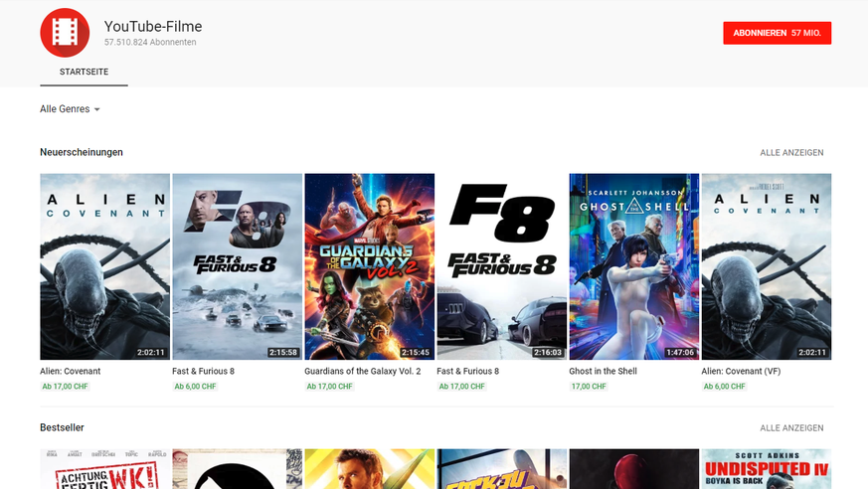The width and height of the screenshot is (868, 489).
Task: Open the YouTube-Filme channel title
Action: (x=153, y=27)
